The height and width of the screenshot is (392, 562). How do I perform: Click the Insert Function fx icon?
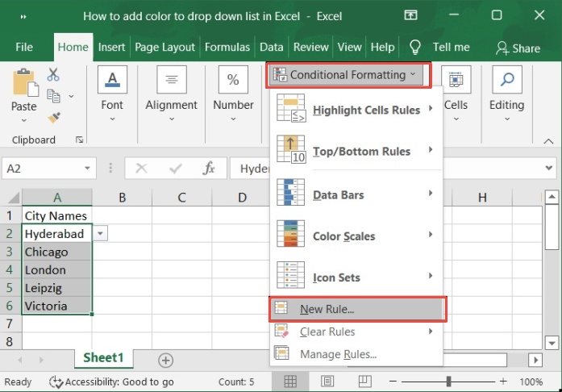(209, 168)
